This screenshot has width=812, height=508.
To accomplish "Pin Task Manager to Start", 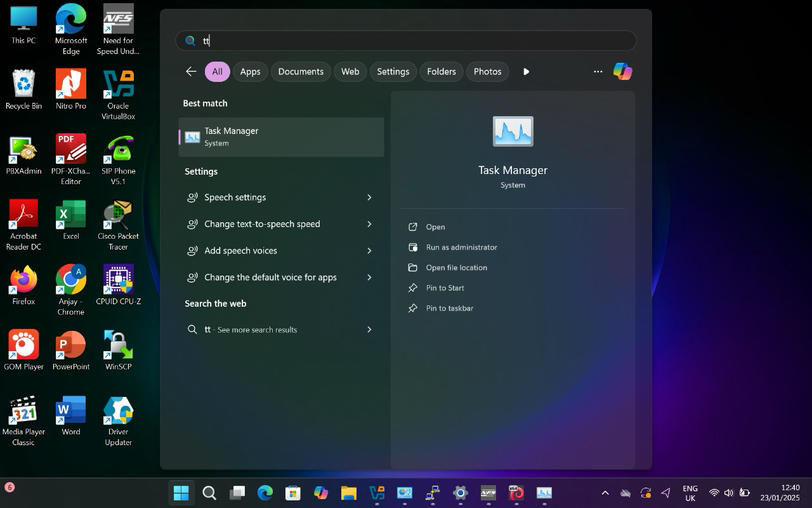I will pos(445,288).
